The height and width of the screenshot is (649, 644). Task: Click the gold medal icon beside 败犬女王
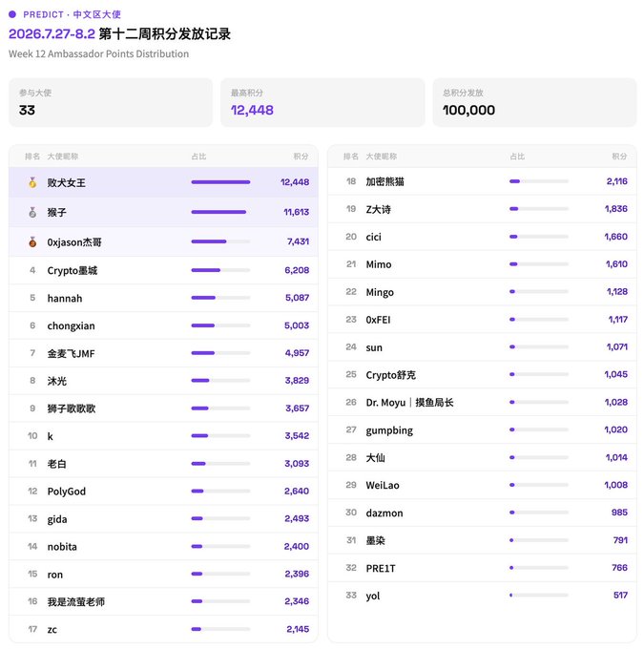click(x=32, y=182)
